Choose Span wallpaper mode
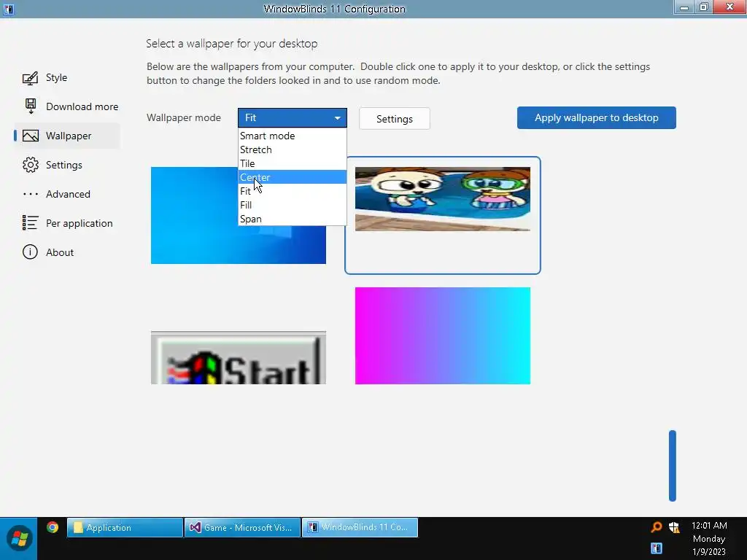747x560 pixels. [292, 219]
